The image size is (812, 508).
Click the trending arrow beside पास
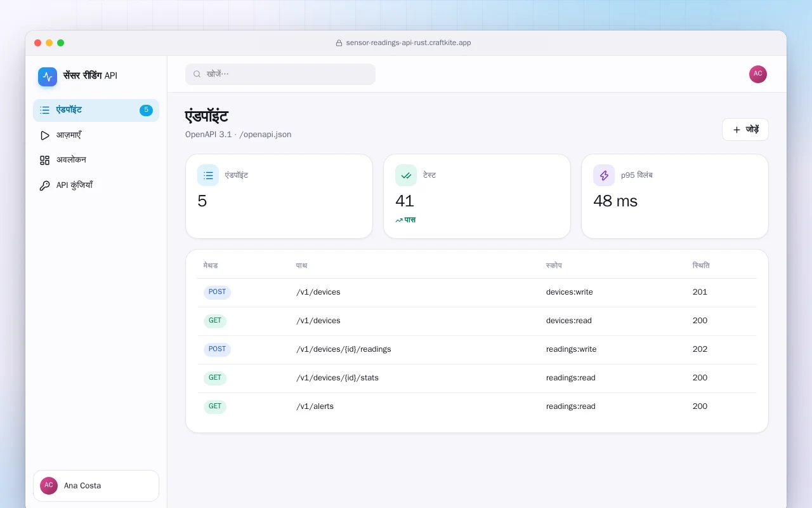coord(399,220)
